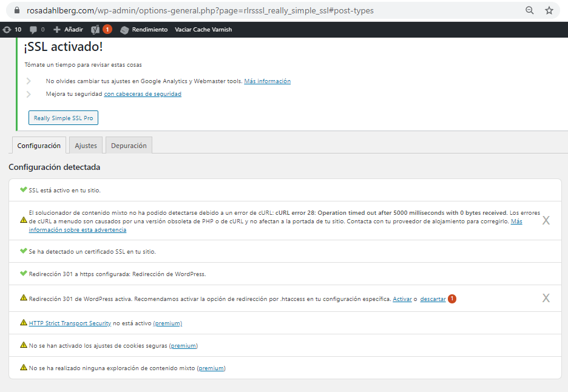568x392 pixels.
Task: Click premium link in cookies seguras row
Action: (184, 346)
